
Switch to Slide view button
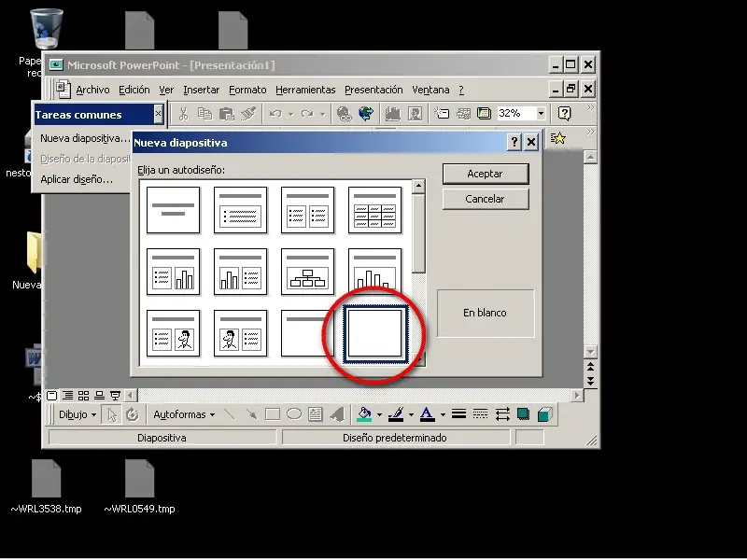click(x=99, y=395)
